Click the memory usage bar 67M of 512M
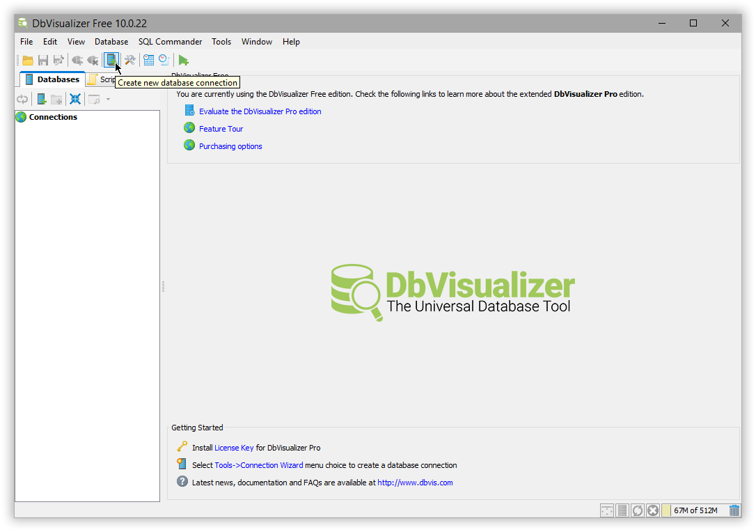The image size is (756, 532). coord(694,510)
